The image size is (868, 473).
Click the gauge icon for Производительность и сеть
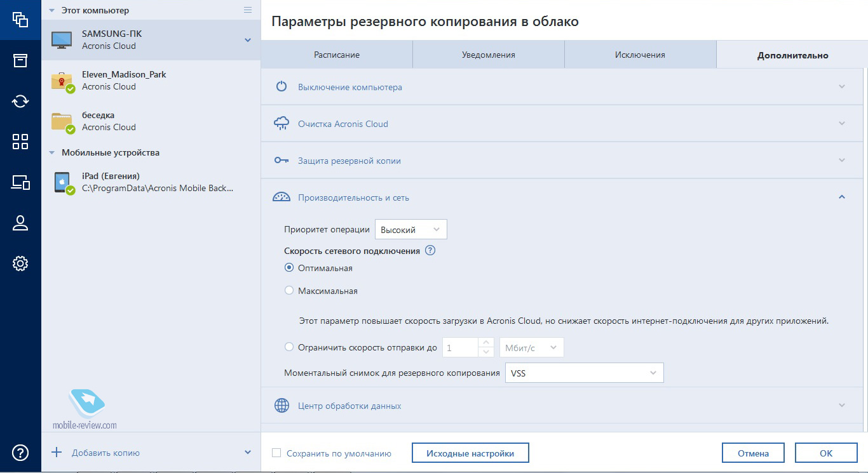click(x=281, y=197)
